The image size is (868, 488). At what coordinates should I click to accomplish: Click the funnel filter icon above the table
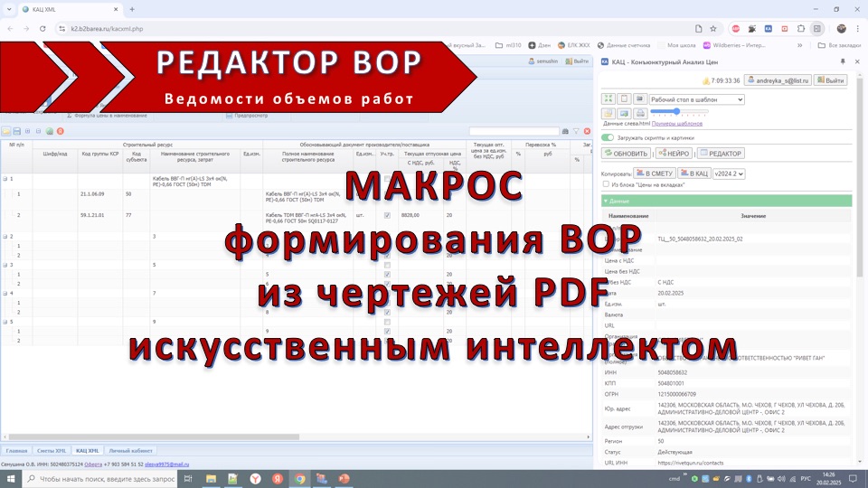(x=576, y=131)
